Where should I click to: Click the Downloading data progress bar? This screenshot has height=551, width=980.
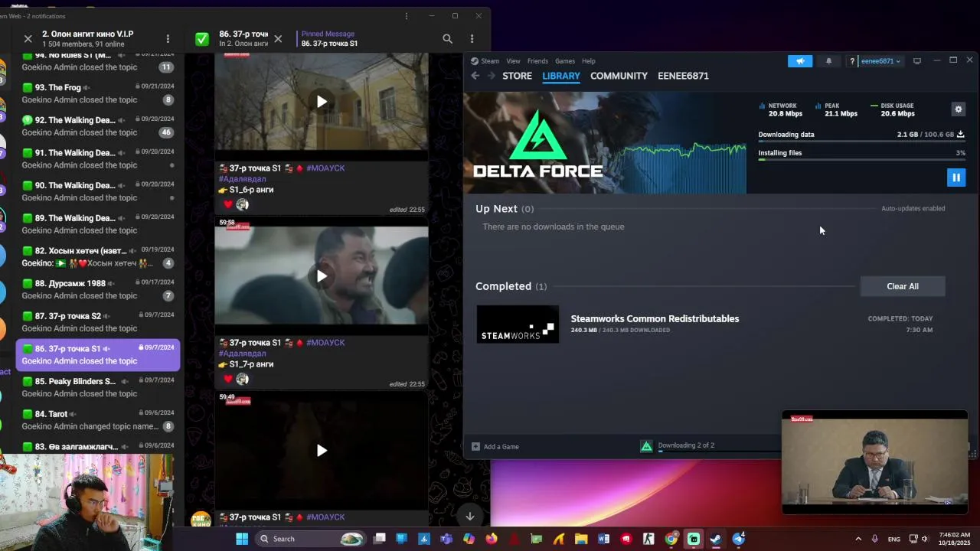[x=861, y=142]
